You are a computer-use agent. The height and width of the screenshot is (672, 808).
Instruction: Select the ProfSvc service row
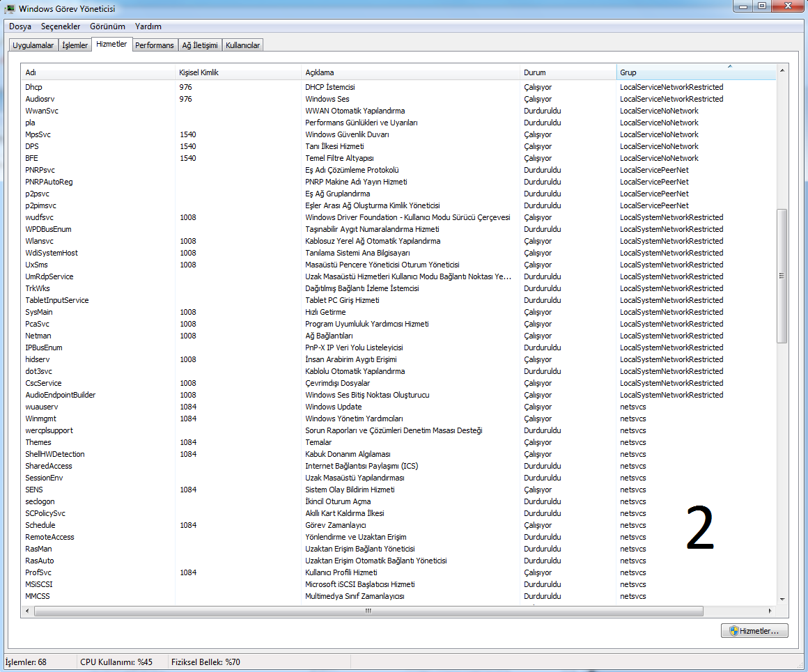point(398,573)
